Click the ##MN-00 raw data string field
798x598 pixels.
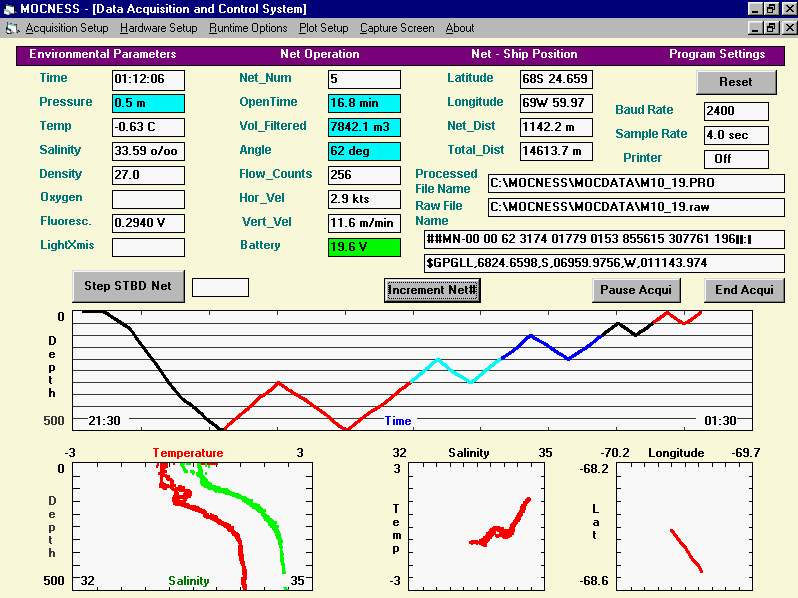[x=604, y=239]
